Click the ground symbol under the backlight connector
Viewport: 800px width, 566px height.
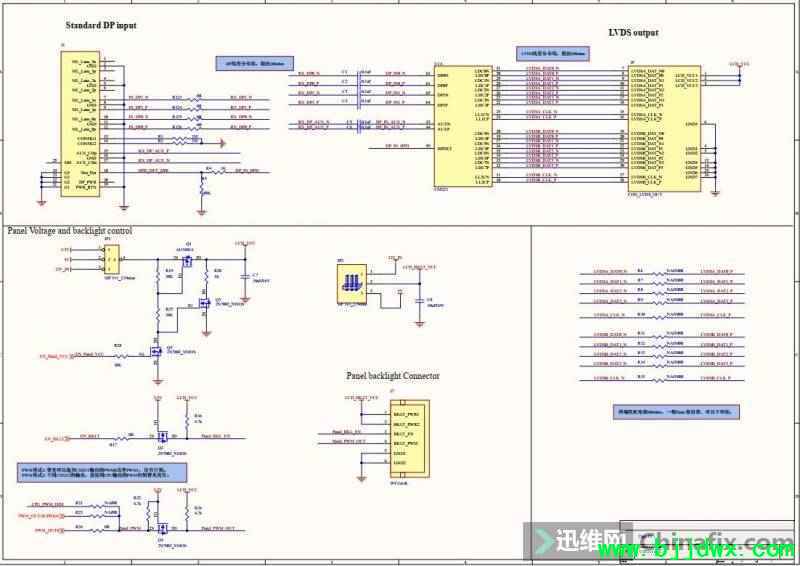point(361,479)
